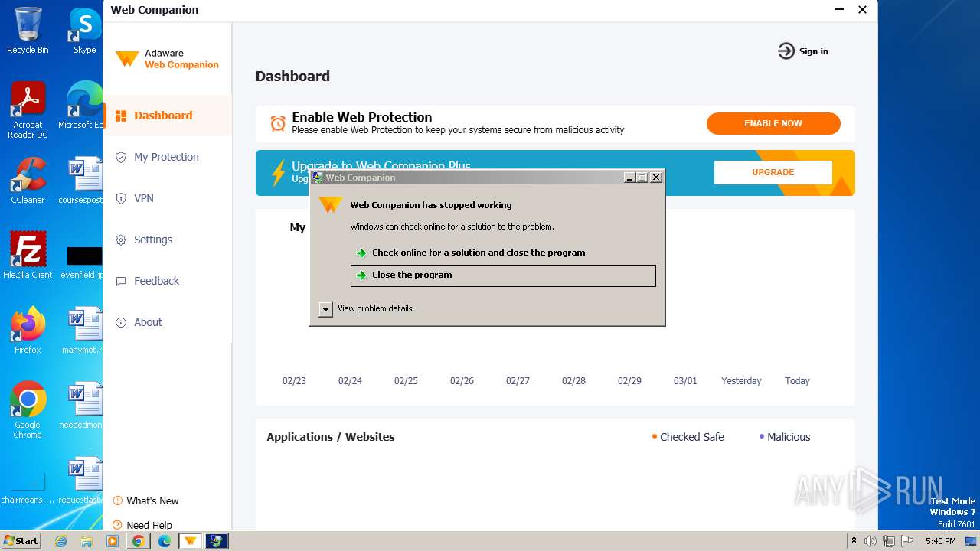The image size is (980, 551).
Task: Close the error dialog with X
Action: click(x=656, y=178)
